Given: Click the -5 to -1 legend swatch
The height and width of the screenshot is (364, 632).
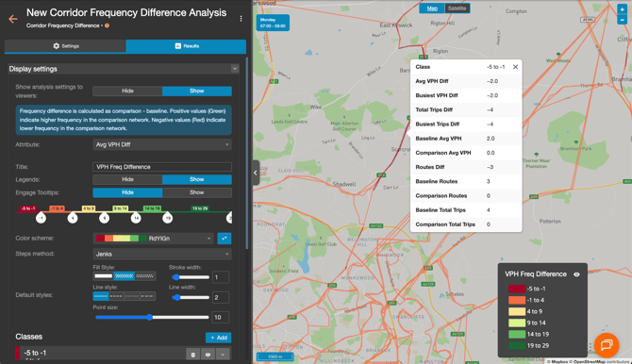Looking at the screenshot, I should point(517,289).
